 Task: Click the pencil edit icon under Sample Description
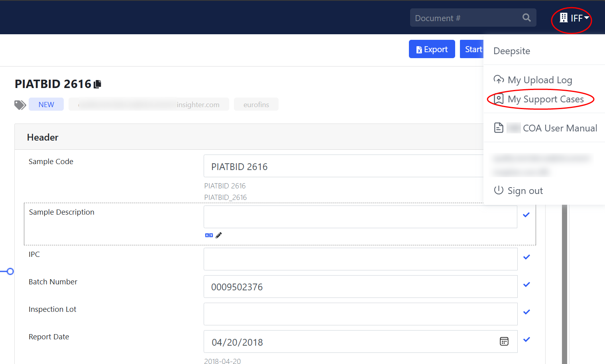tap(219, 235)
